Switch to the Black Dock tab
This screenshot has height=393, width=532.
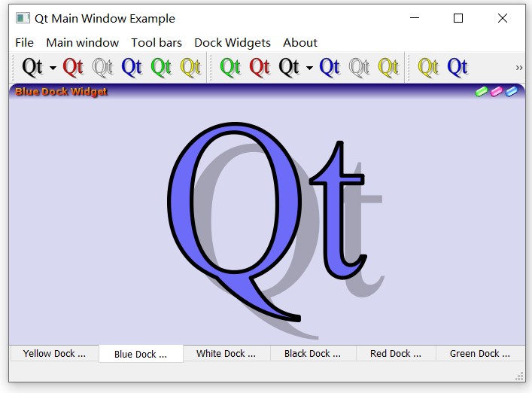coord(313,354)
